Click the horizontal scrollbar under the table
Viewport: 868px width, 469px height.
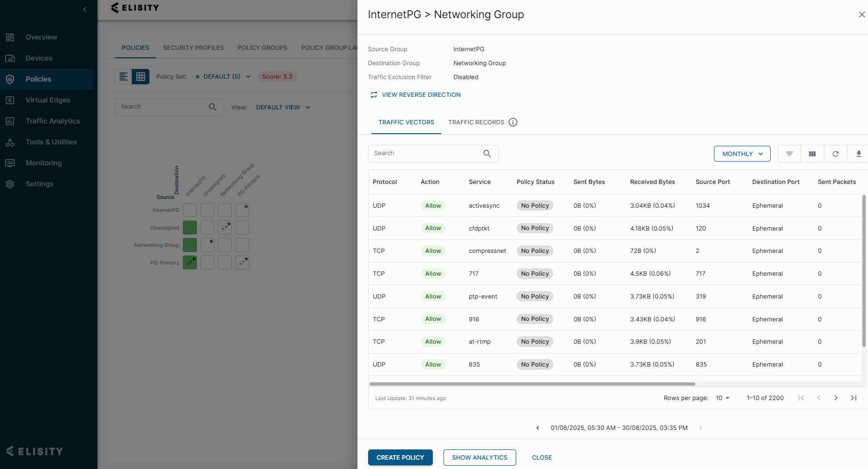(x=532, y=384)
